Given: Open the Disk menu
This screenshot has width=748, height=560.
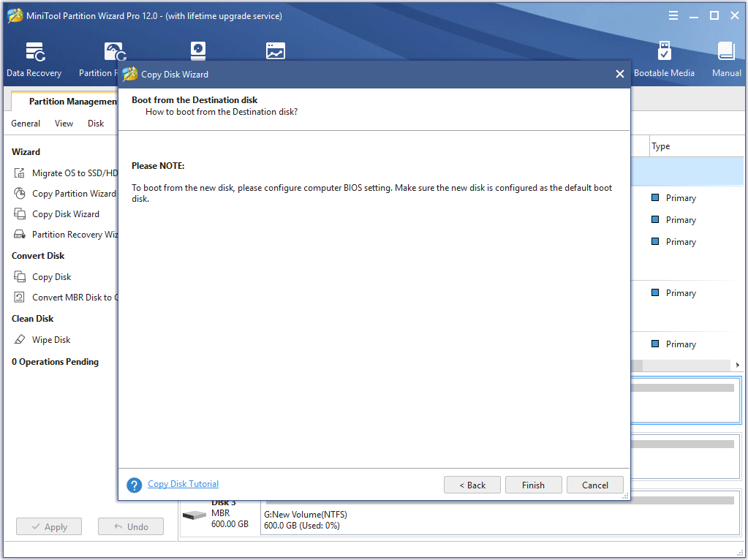Looking at the screenshot, I should coord(96,123).
